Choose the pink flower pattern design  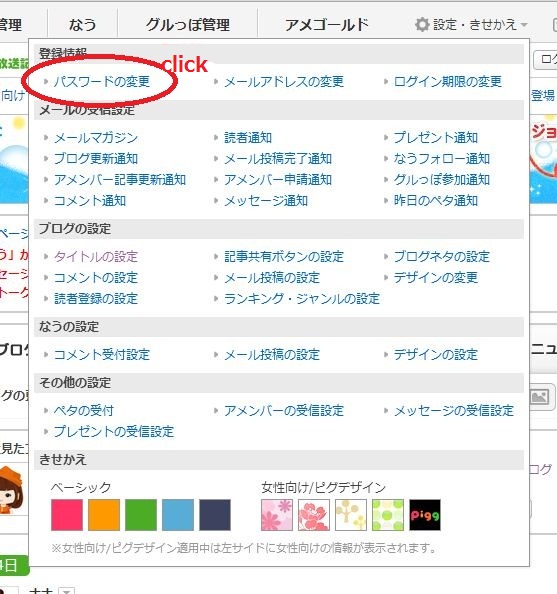277,515
